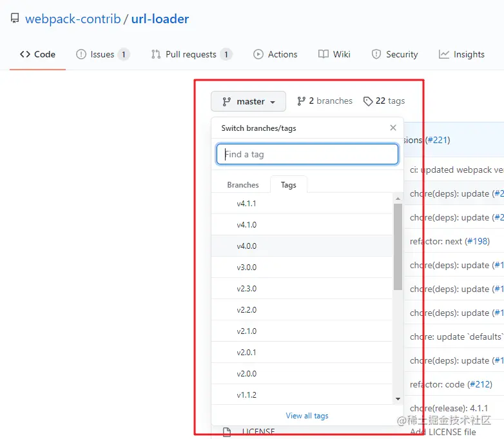Image resolution: width=504 pixels, height=439 pixels.
Task: Open the Security tab
Action: pos(394,54)
